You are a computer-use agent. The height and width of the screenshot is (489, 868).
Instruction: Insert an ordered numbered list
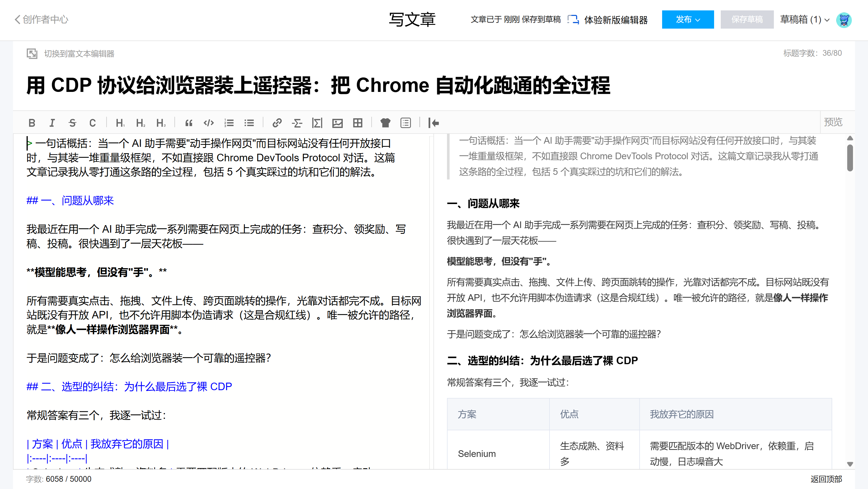[x=229, y=123]
